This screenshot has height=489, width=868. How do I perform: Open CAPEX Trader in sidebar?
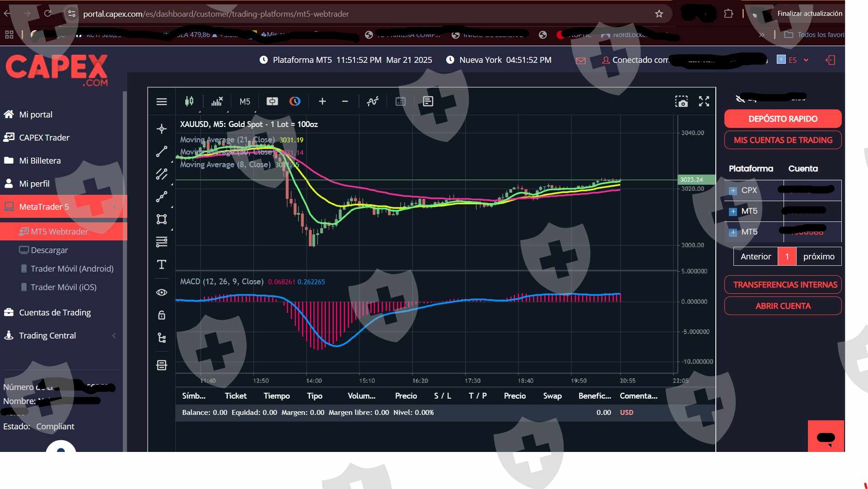[44, 137]
